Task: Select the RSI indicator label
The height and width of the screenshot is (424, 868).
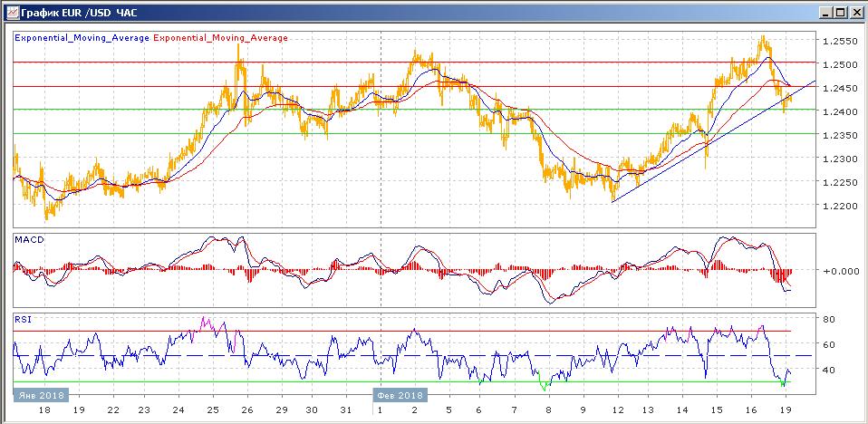Action: pos(23,319)
